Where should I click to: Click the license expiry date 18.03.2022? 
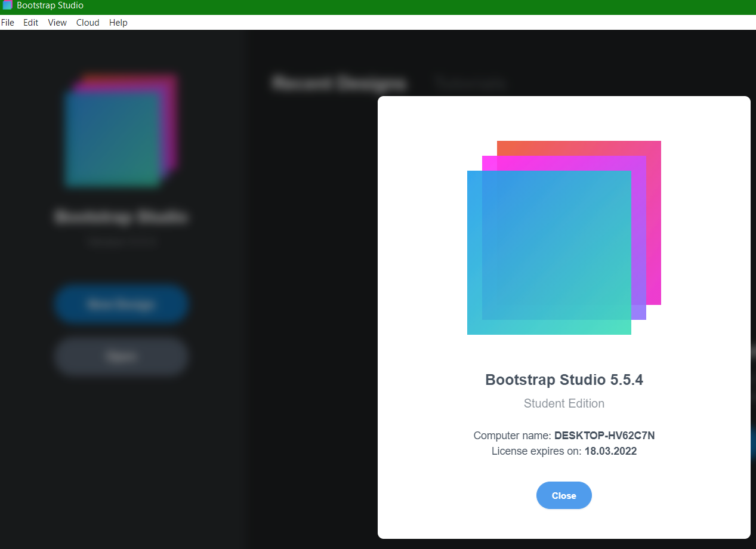tap(610, 451)
